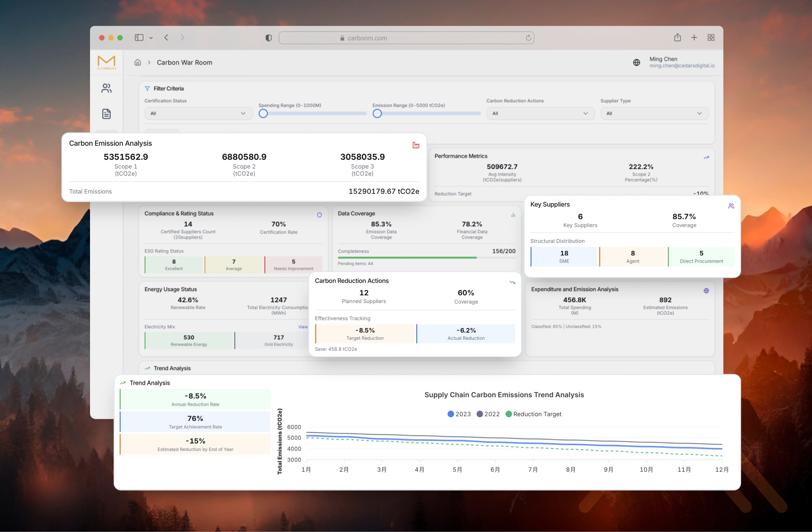Open the Certification Status dropdown
This screenshot has width=812, height=532.
[198, 113]
